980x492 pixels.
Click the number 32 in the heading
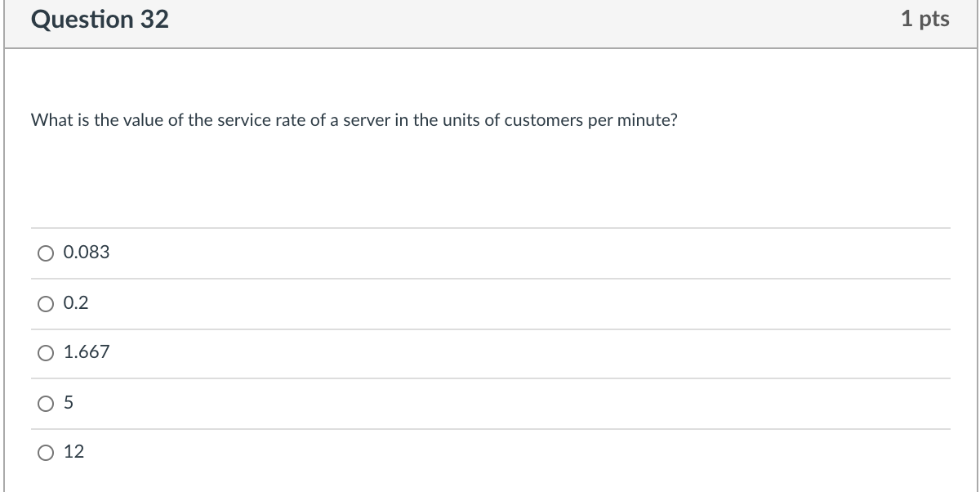154,20
